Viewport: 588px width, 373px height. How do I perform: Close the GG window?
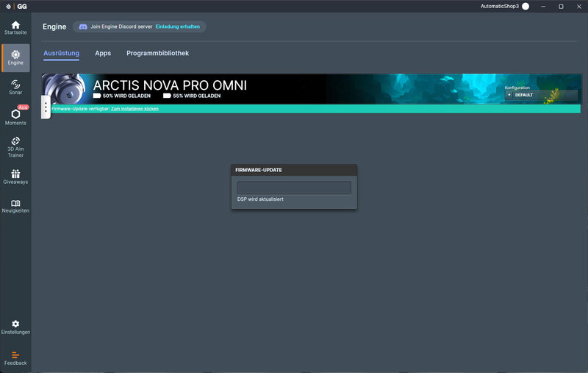(579, 7)
